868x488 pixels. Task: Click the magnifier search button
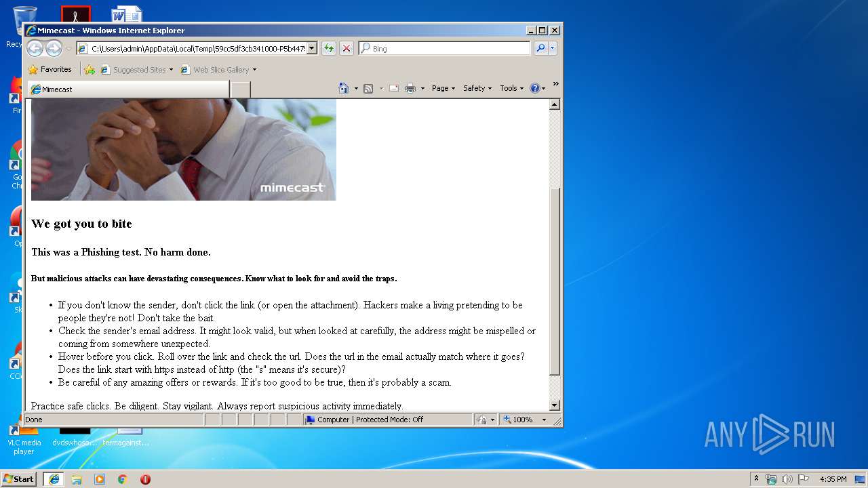point(540,48)
